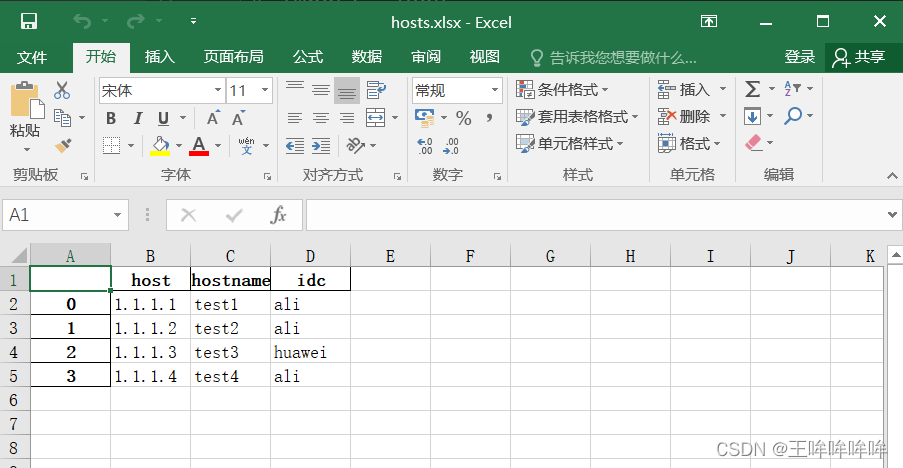Toggle Underline formatting

pyautogui.click(x=164, y=118)
